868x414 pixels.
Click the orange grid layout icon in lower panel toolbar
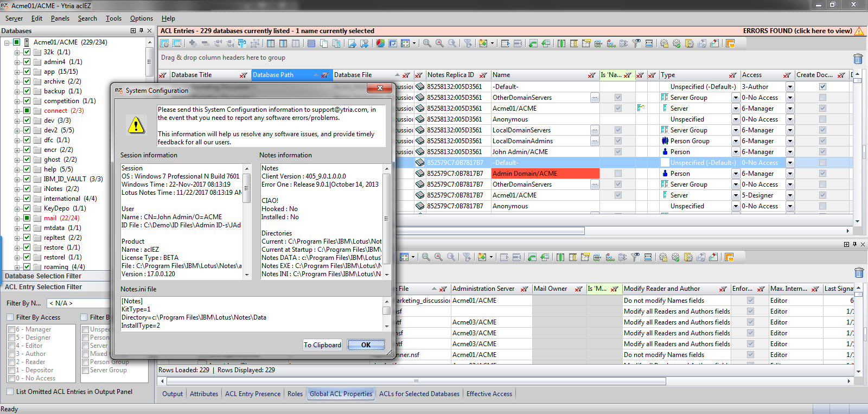tap(729, 257)
